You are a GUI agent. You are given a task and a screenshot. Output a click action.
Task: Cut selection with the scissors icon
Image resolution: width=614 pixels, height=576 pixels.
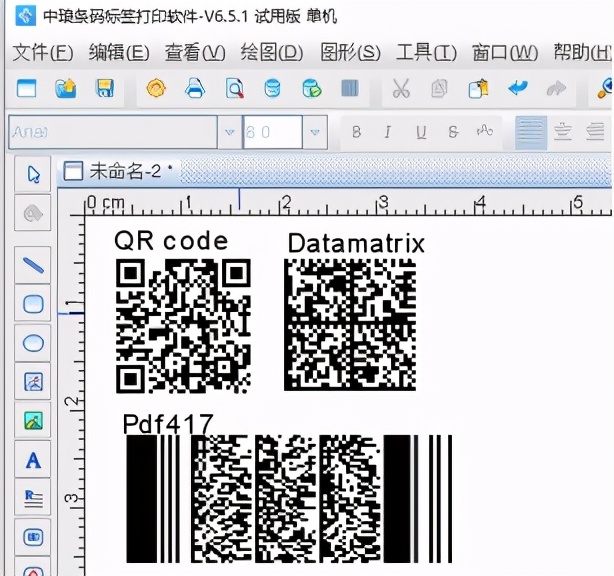pyautogui.click(x=401, y=88)
